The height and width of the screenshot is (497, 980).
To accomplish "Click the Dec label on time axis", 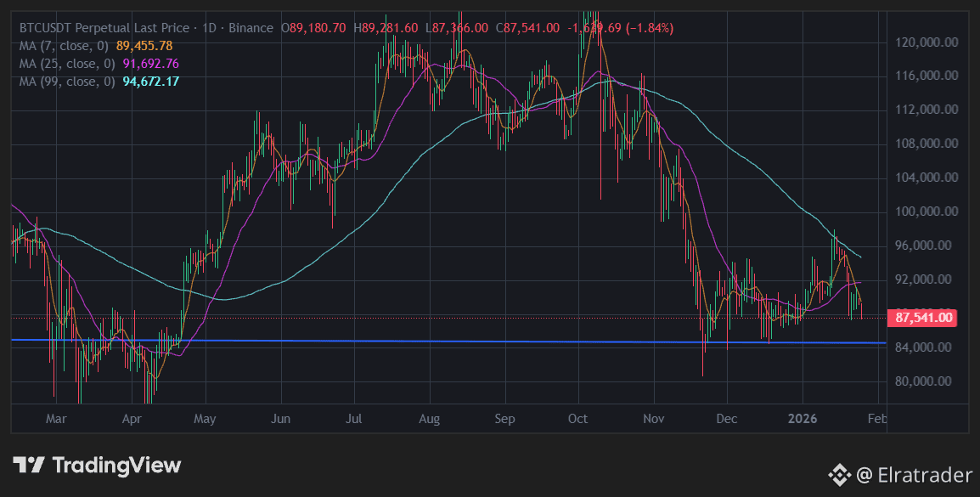I will pos(727,419).
